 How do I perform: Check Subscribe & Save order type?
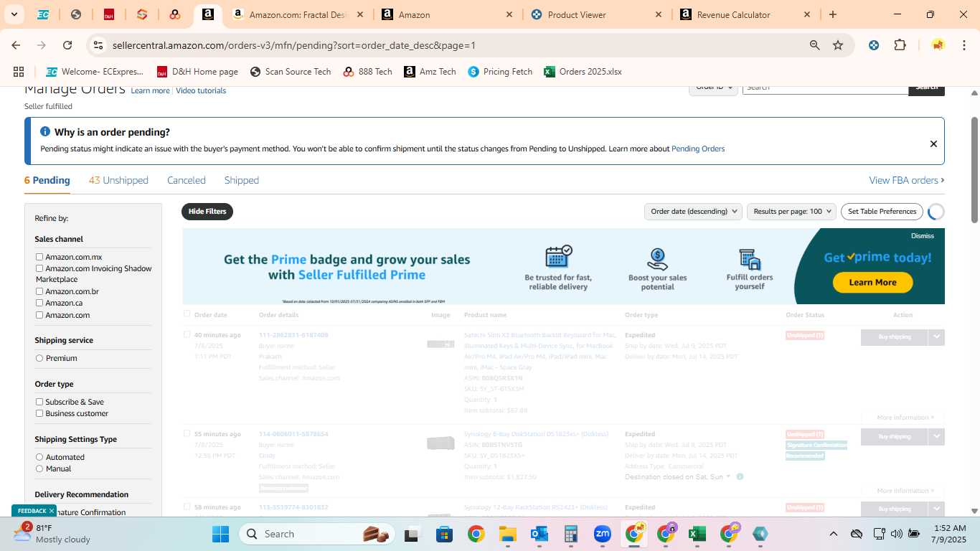tap(39, 402)
